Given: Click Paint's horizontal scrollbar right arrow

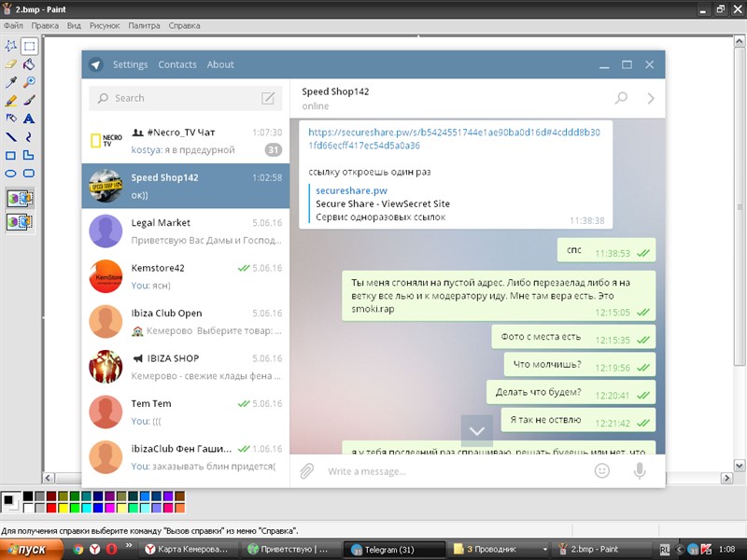Looking at the screenshot, I should tap(726, 478).
